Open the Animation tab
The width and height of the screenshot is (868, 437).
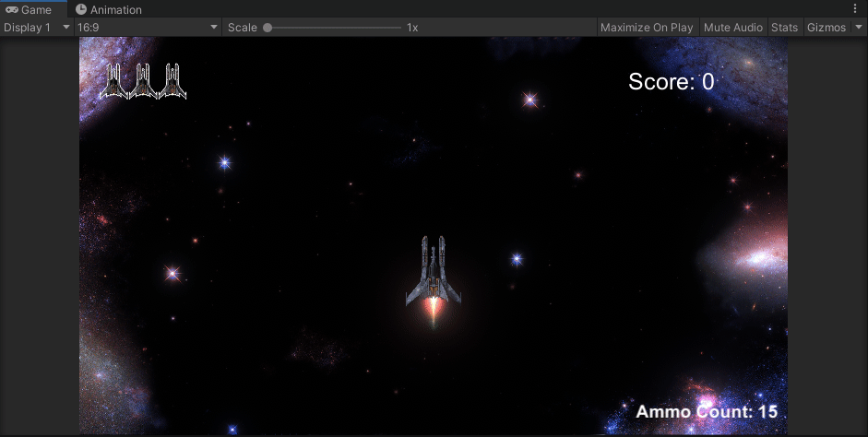click(x=109, y=9)
